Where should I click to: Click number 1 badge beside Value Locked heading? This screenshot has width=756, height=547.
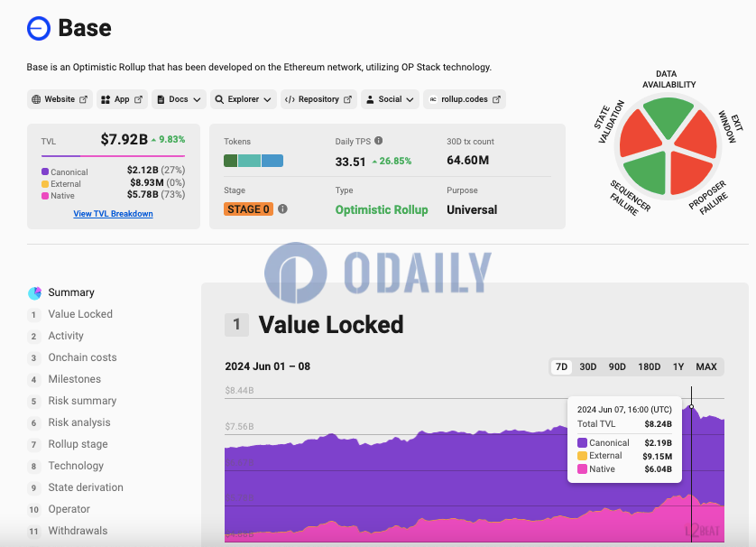click(236, 325)
